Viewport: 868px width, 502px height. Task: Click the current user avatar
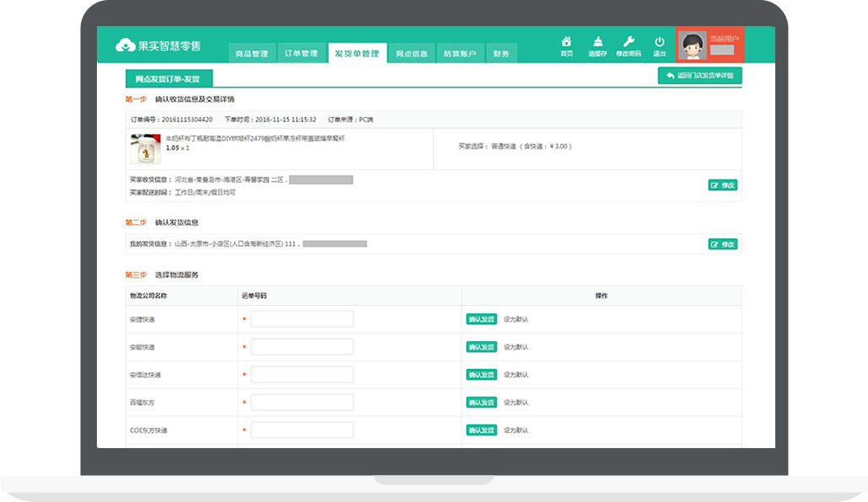693,45
